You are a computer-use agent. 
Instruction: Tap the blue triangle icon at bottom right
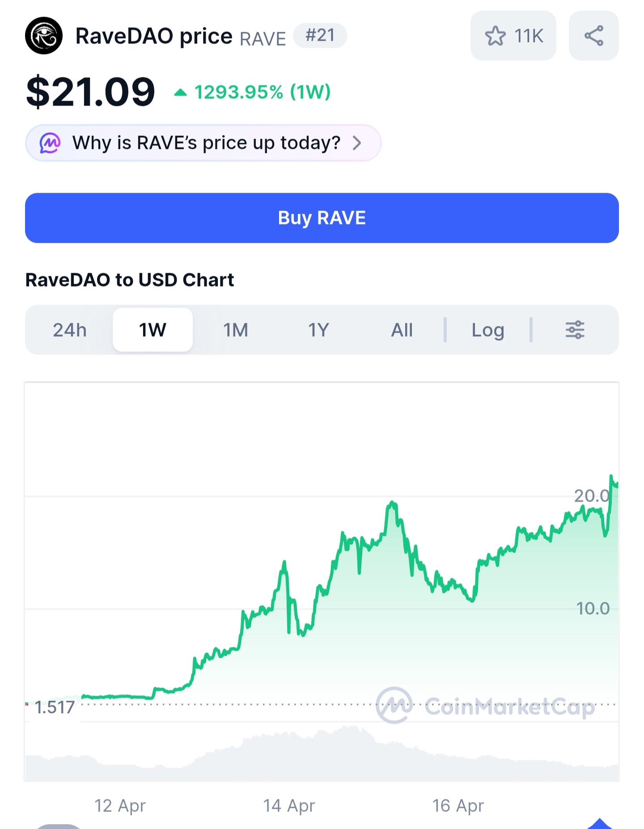600,824
